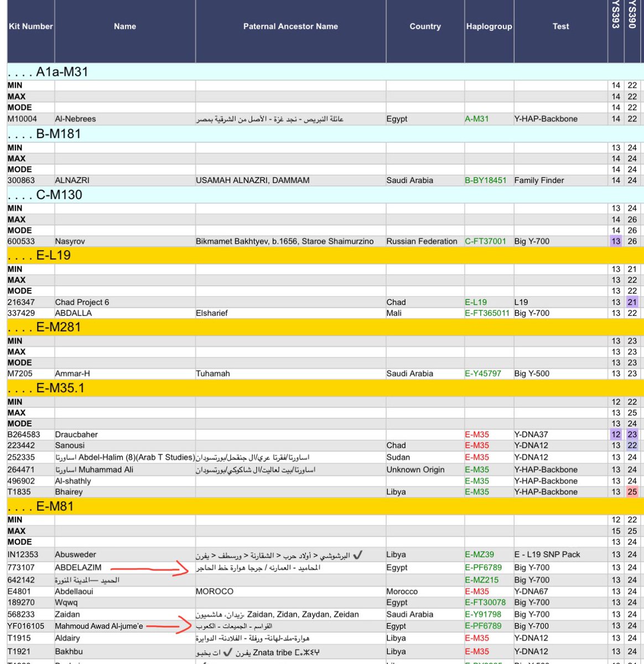Click kit number T1835
The image size is (644, 664).
(19, 492)
